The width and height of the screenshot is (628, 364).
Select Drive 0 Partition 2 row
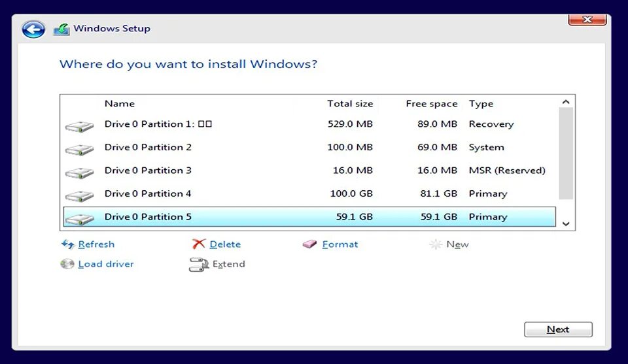pyautogui.click(x=309, y=147)
